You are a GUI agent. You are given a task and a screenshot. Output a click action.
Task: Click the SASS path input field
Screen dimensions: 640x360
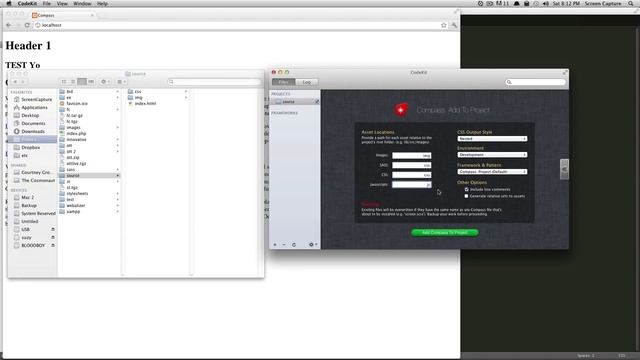pos(411,165)
